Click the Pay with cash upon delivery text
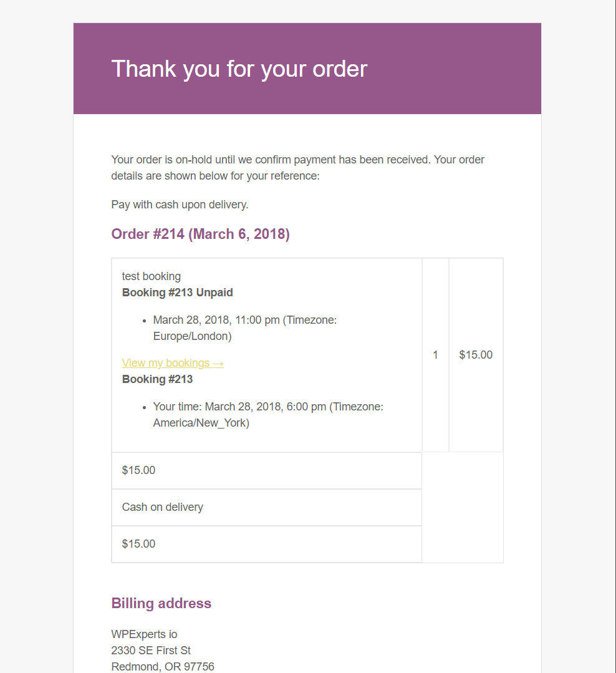The height and width of the screenshot is (673, 616). coord(180,205)
